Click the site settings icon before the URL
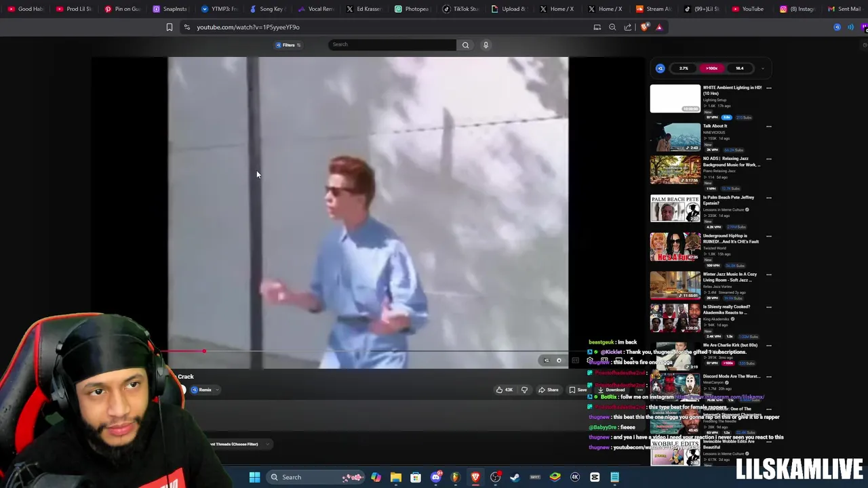 [186, 27]
